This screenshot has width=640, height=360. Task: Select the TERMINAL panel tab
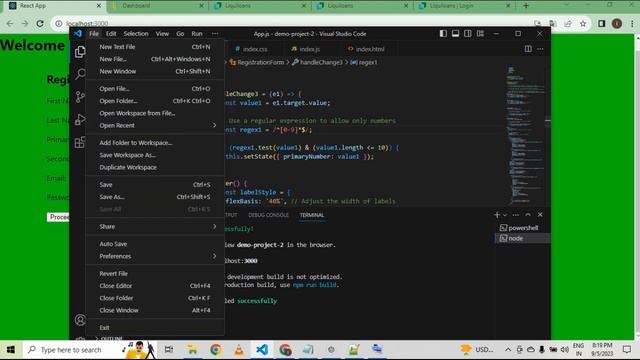pyautogui.click(x=312, y=215)
